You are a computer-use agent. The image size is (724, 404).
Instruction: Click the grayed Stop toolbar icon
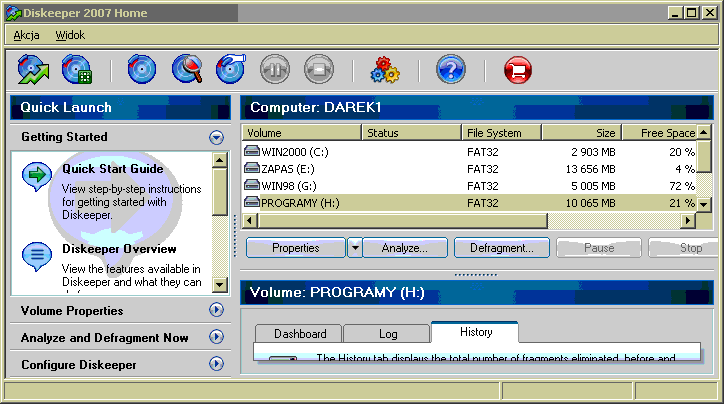point(319,70)
